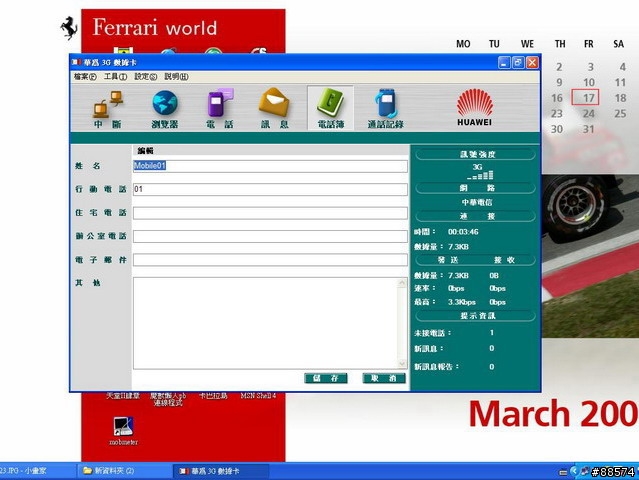Image resolution: width=639 pixels, height=480 pixels.
Task: Click the 3G signal strength bars
Action: [480, 175]
